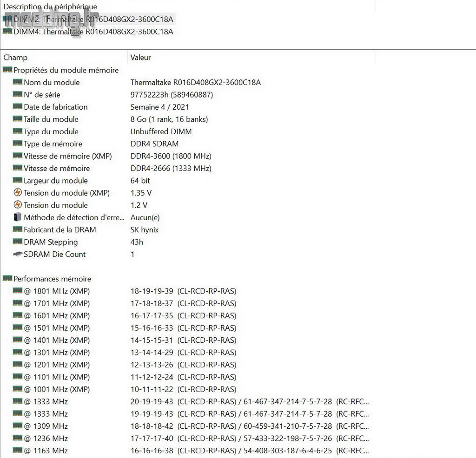Viewport: 476px width, 458px height.
Task: Click the icon beside Fabricant de la DRAM
Action: pyautogui.click(x=18, y=229)
